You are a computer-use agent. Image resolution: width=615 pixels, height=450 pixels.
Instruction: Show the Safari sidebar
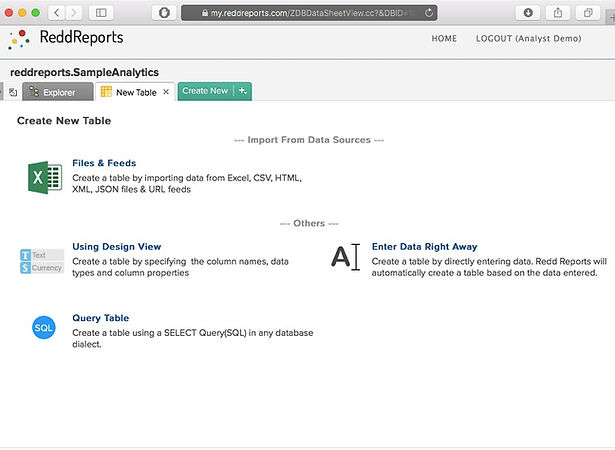(x=101, y=12)
